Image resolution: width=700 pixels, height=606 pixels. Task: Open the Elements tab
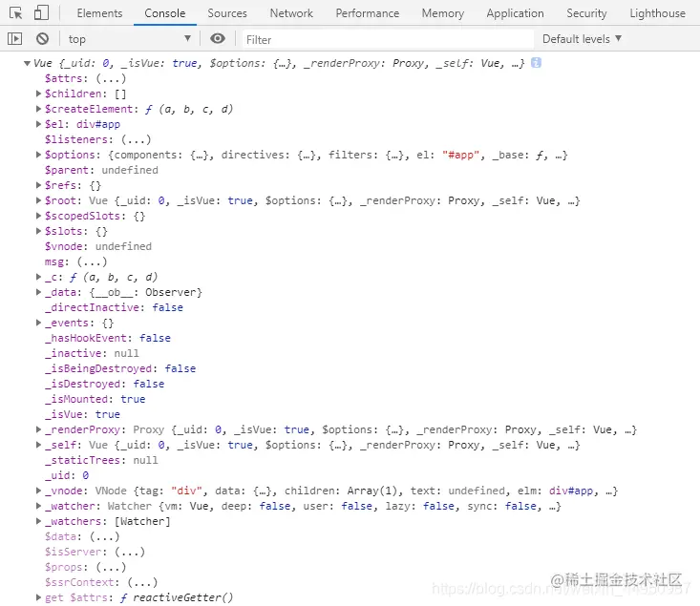[x=99, y=13]
